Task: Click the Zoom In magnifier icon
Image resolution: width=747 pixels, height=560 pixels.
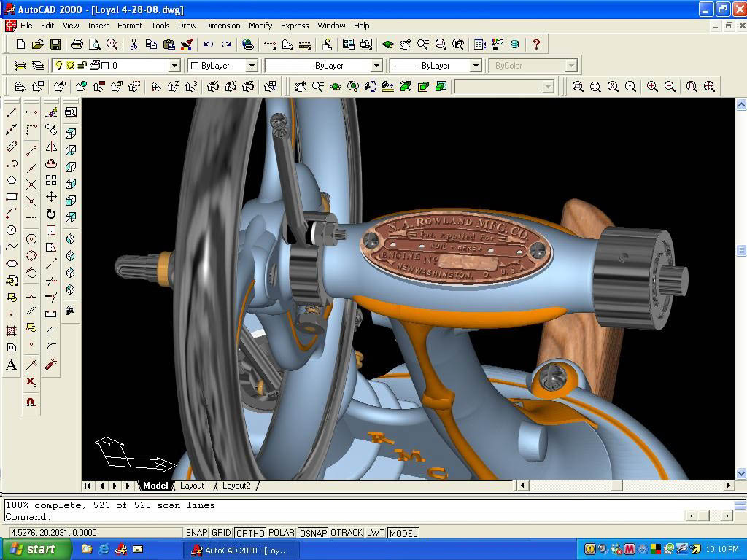Action: tap(652, 87)
